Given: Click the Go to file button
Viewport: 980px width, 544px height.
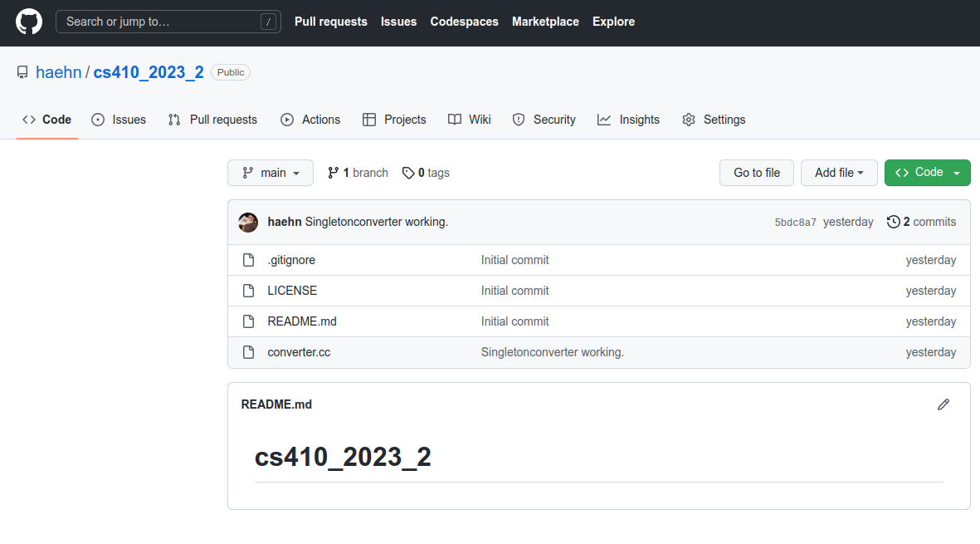Looking at the screenshot, I should tap(757, 173).
